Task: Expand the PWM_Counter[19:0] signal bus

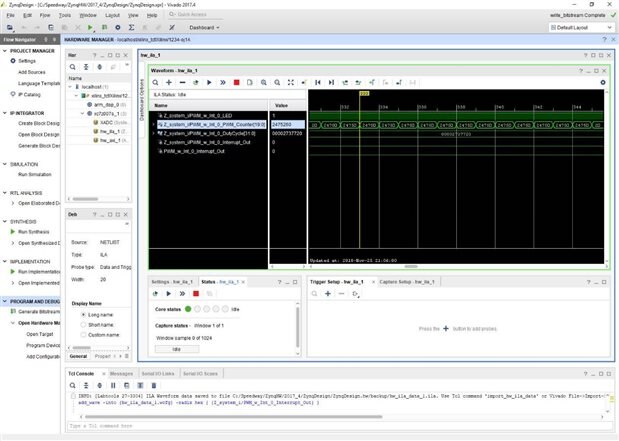Action: pos(152,125)
